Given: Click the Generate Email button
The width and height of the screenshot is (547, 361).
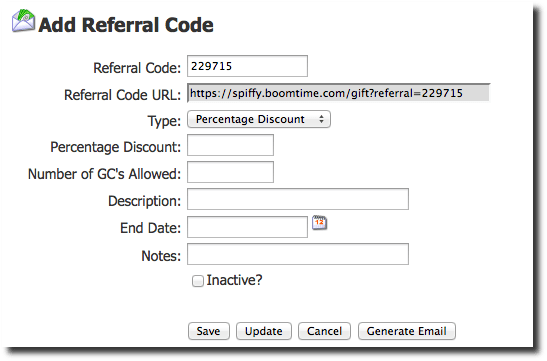Looking at the screenshot, I should pyautogui.click(x=407, y=331).
